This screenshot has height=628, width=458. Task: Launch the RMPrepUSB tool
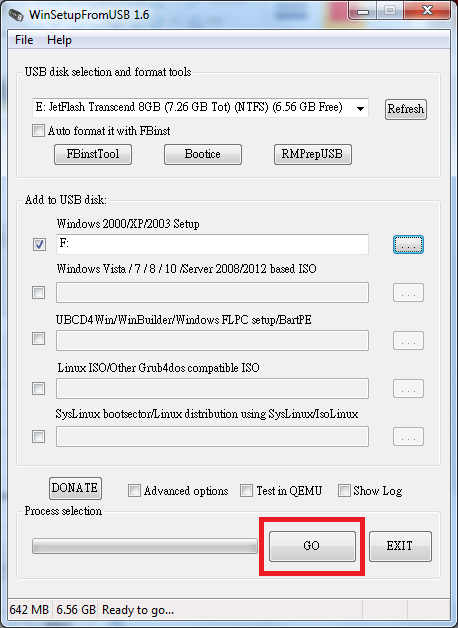coord(313,154)
